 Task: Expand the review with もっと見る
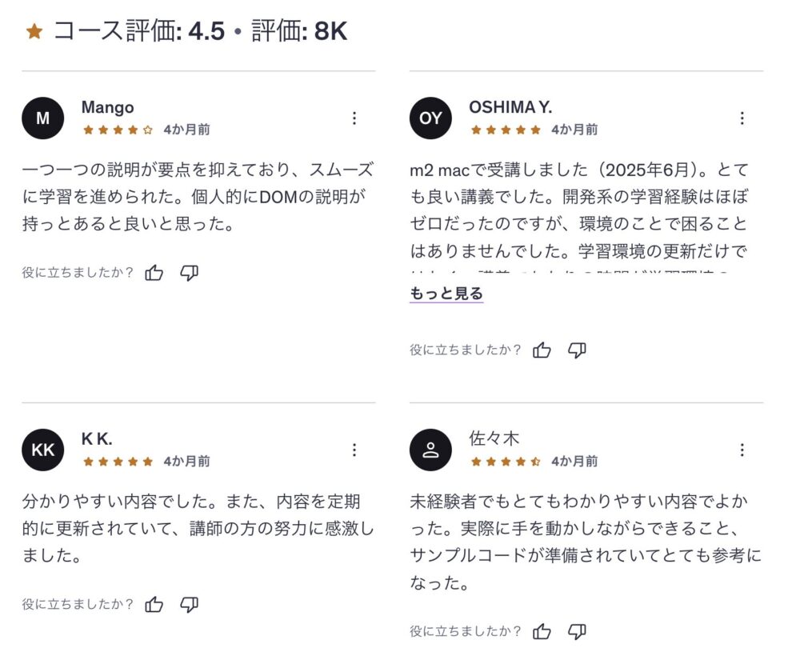pos(446,294)
